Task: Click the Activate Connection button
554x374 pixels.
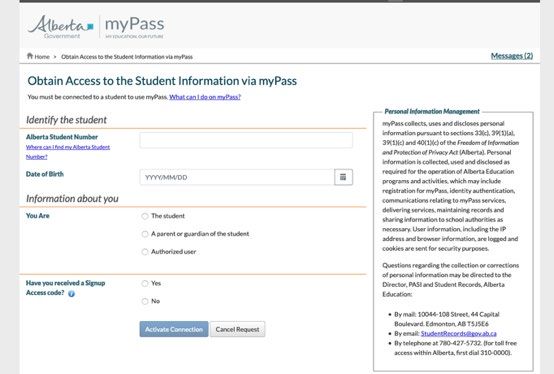Action: pyautogui.click(x=174, y=329)
